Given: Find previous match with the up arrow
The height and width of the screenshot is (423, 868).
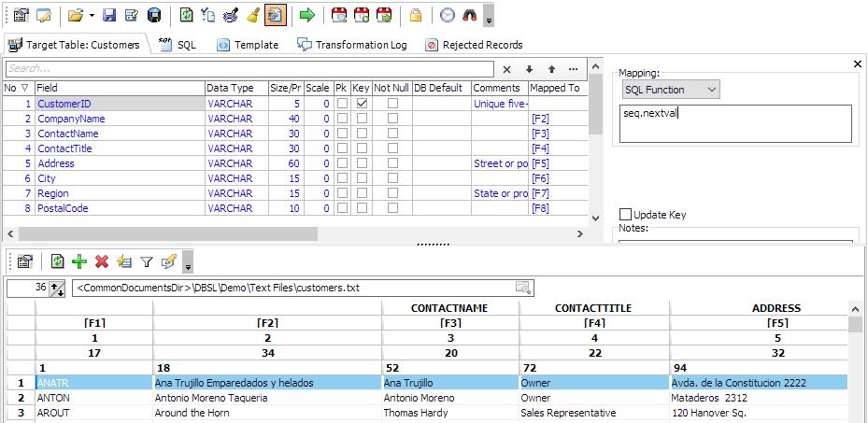Looking at the screenshot, I should 551,69.
